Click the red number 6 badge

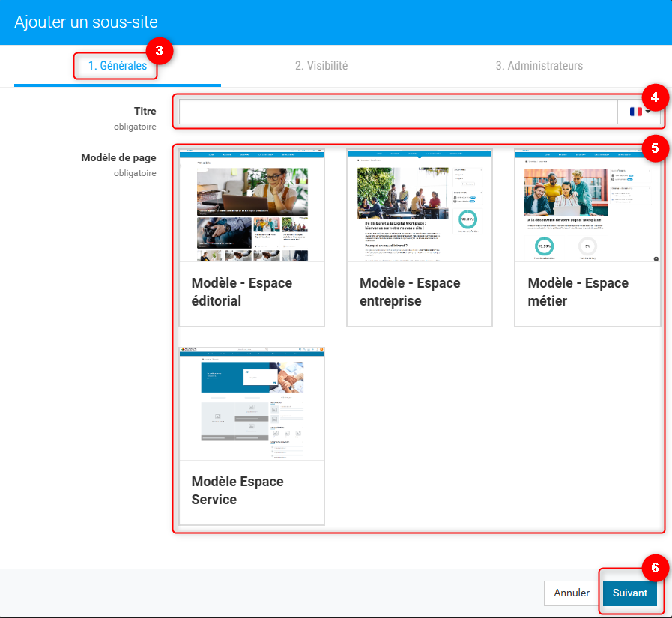click(654, 568)
